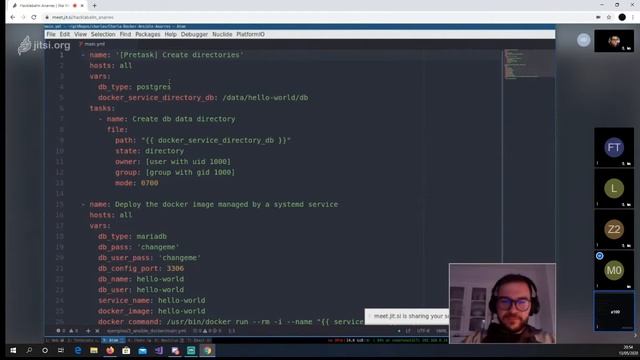Open Microsoft Store from taskbar
Screen dimensions: 640x360
tap(126, 350)
